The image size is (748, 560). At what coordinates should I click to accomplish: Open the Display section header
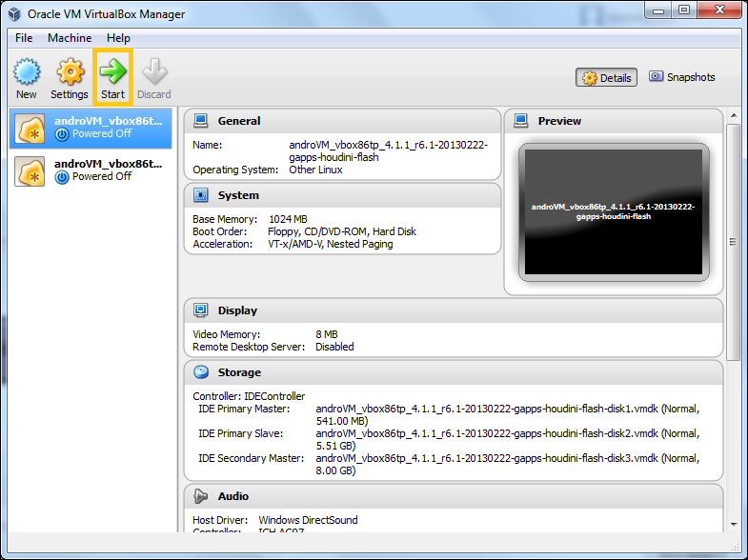click(454, 310)
